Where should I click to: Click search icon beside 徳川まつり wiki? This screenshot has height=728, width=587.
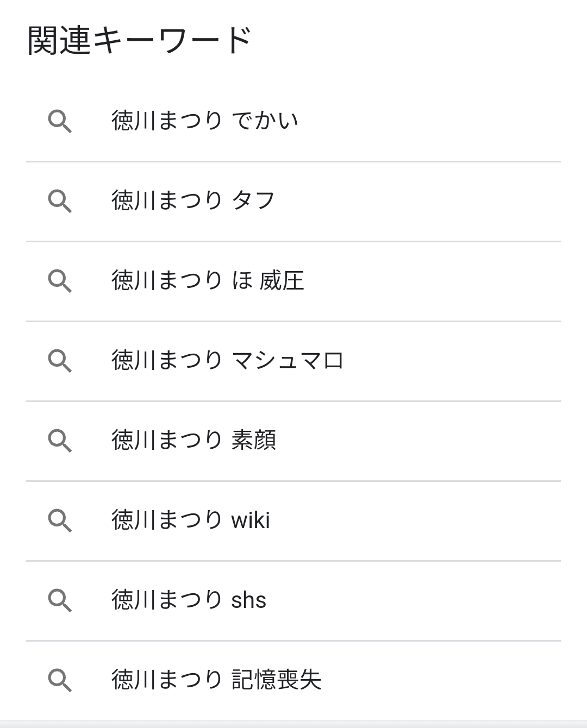(60, 520)
